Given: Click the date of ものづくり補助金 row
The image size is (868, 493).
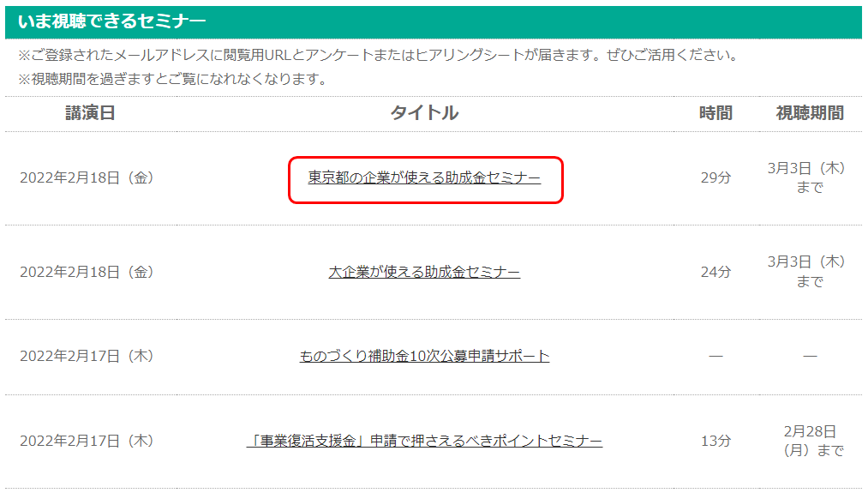Looking at the screenshot, I should pyautogui.click(x=87, y=356).
